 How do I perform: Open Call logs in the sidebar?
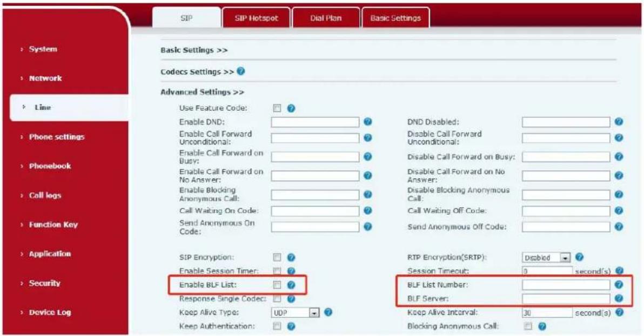pyautogui.click(x=45, y=195)
